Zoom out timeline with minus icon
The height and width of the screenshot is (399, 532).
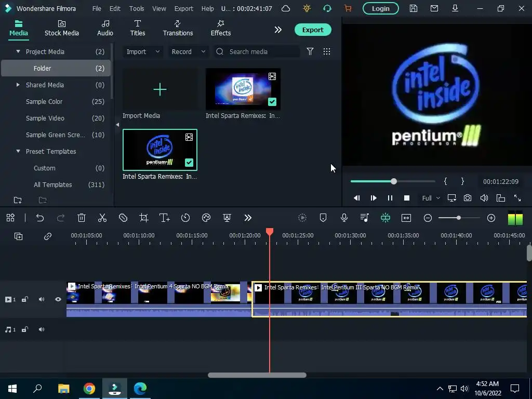(x=428, y=218)
